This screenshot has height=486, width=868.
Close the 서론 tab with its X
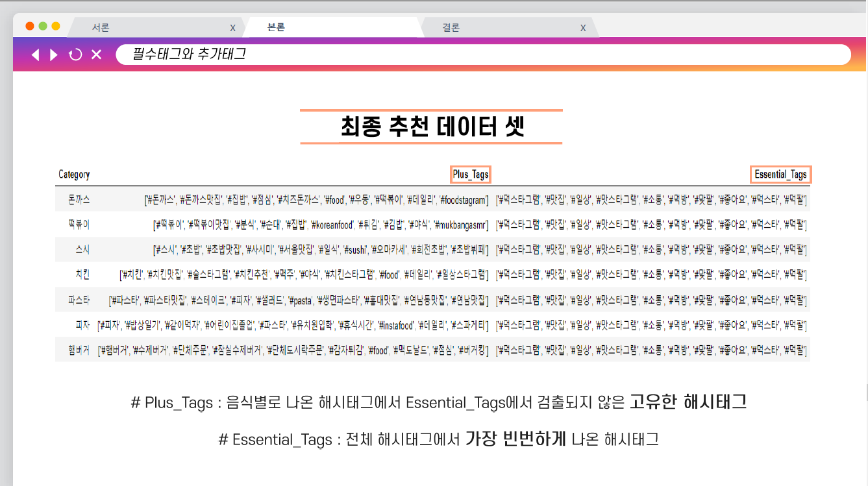coord(232,27)
